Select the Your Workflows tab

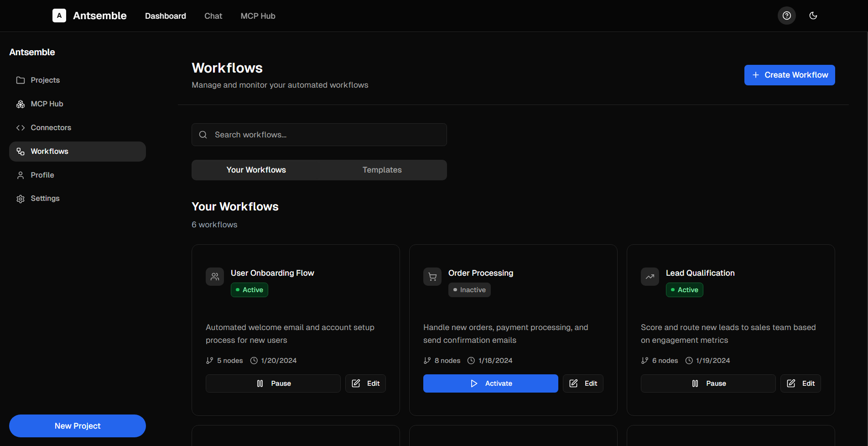tap(256, 169)
